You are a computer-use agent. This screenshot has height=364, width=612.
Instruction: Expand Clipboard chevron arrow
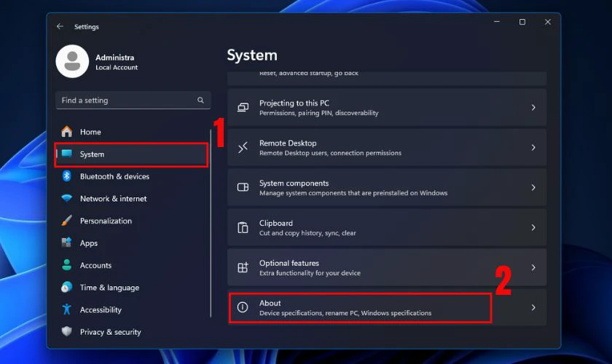click(533, 227)
